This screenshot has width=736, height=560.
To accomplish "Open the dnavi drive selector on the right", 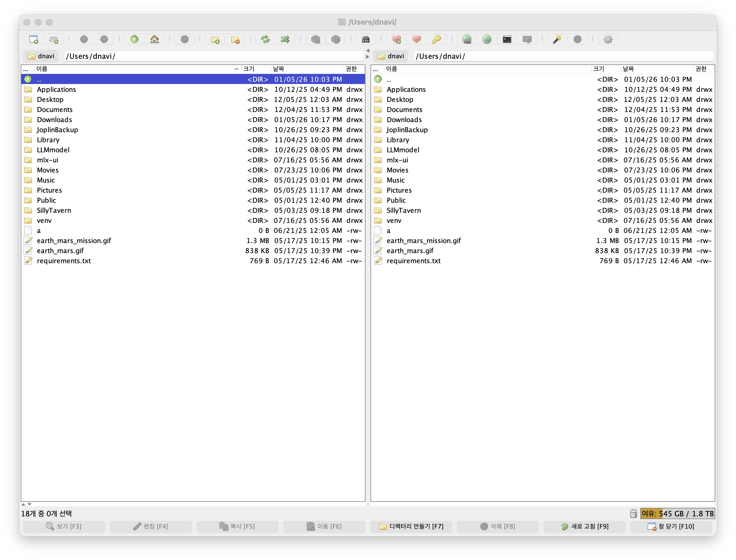I will click(x=390, y=56).
